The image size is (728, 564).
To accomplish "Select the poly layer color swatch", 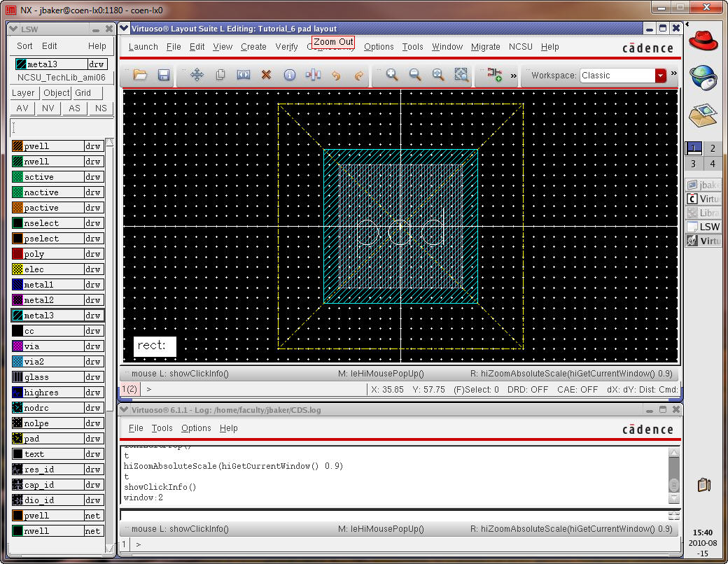I will 17,254.
